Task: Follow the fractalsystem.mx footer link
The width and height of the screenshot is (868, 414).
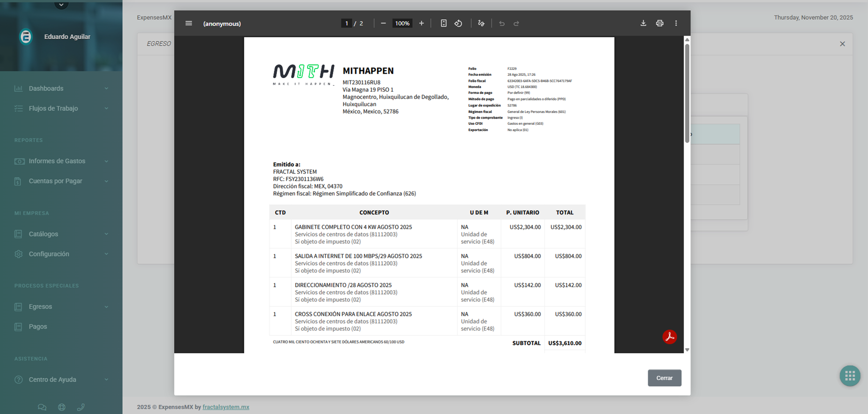Action: coord(226,407)
